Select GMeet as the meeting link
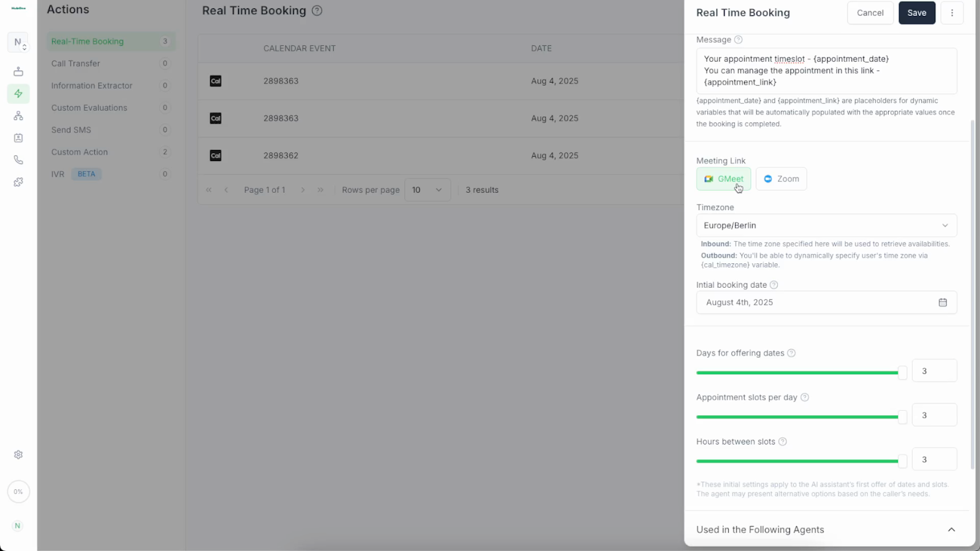This screenshot has width=980, height=551. tap(723, 179)
